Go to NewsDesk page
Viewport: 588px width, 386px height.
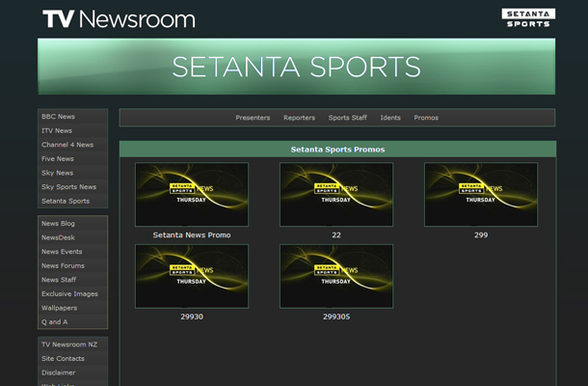[x=58, y=237]
